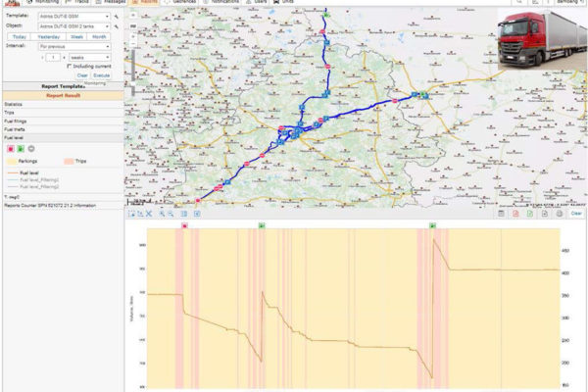588x392 pixels.
Task: Click the print icon in report toolbar
Action: [x=560, y=214]
